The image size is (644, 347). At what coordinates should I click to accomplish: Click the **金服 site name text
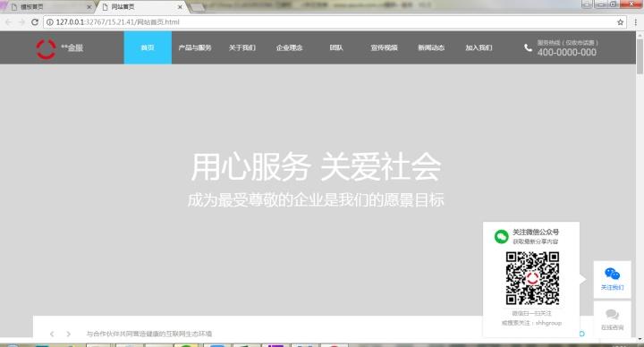[x=72, y=47]
